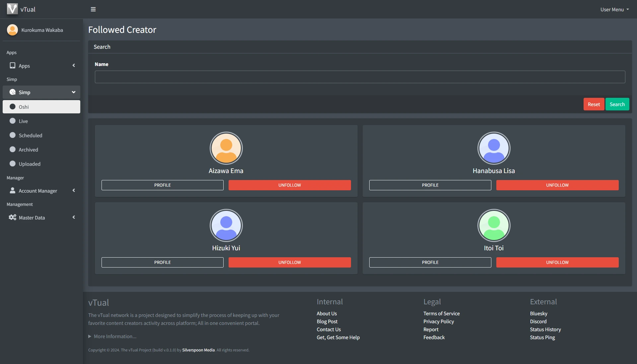Click the Account Manager person icon
The height and width of the screenshot is (364, 637).
12,191
